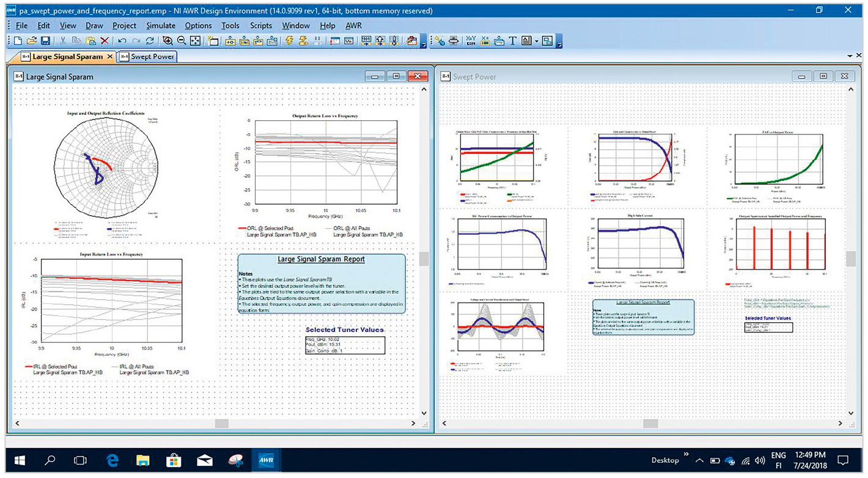Select the DC Power Consumption graph in Swept Power

(x=500, y=248)
